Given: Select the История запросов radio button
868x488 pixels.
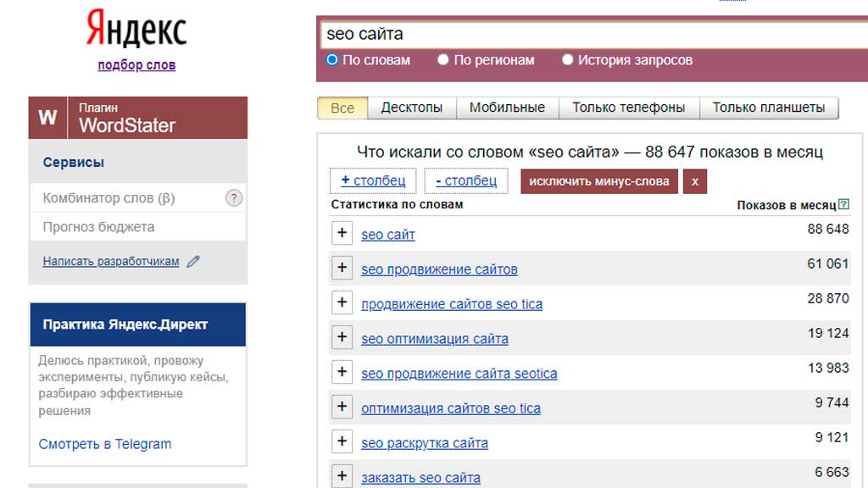Looking at the screenshot, I should [567, 59].
